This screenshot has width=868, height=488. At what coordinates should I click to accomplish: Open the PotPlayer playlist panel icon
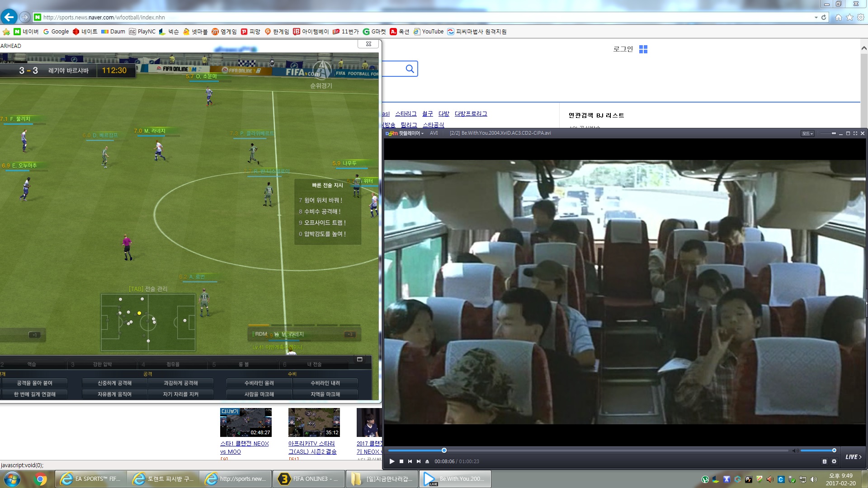click(824, 461)
